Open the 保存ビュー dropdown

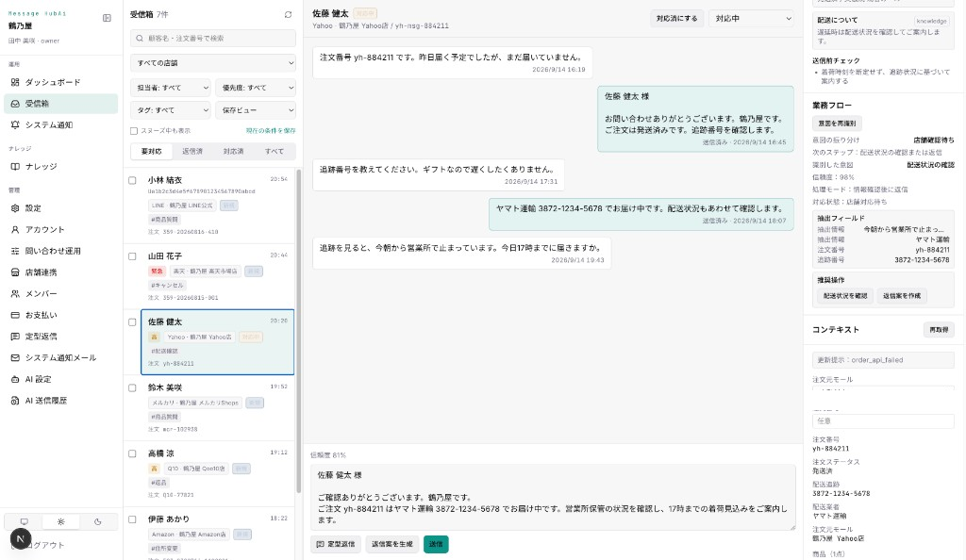[x=256, y=110]
